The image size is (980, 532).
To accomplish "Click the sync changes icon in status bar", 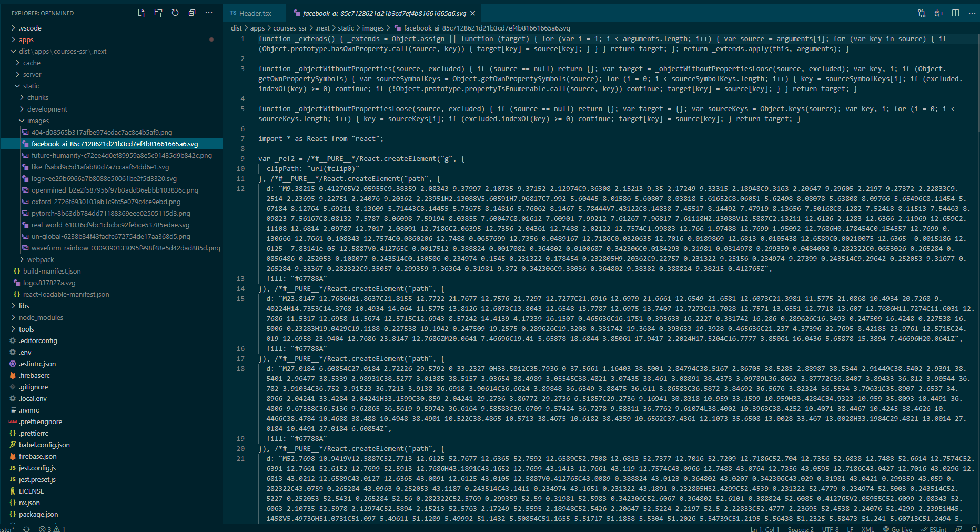I will (26, 529).
